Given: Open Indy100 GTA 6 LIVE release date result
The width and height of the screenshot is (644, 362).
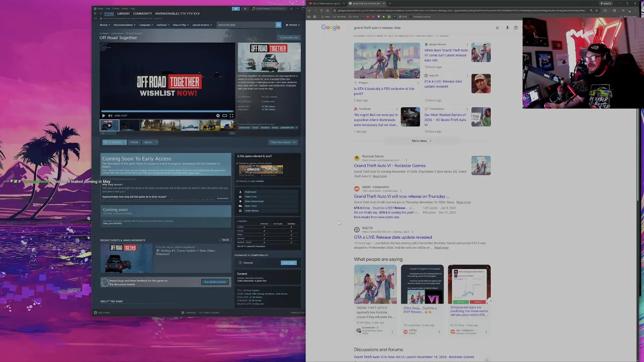Looking at the screenshot, I should coord(392,237).
